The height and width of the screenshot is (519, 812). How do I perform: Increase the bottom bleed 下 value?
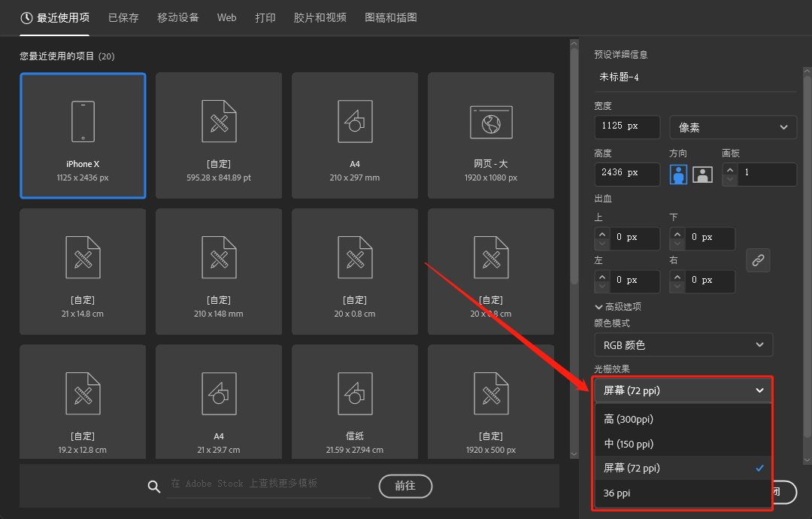[x=677, y=234]
